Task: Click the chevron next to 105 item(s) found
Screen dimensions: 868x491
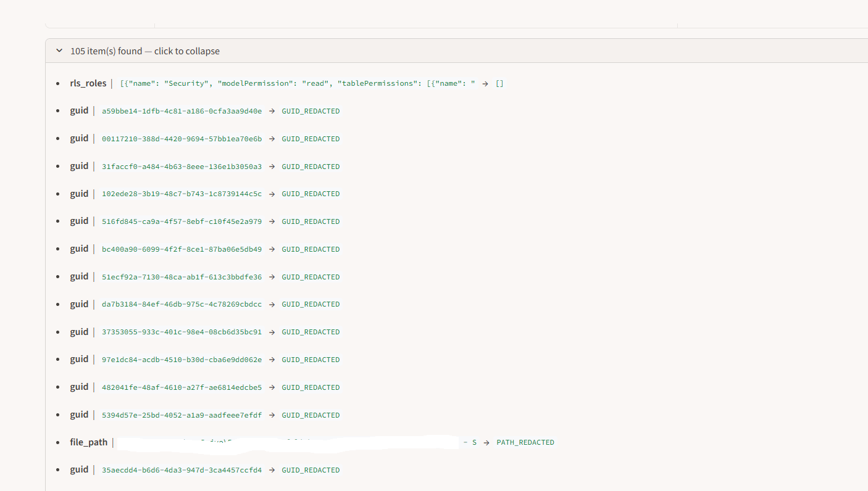Action: click(x=59, y=51)
